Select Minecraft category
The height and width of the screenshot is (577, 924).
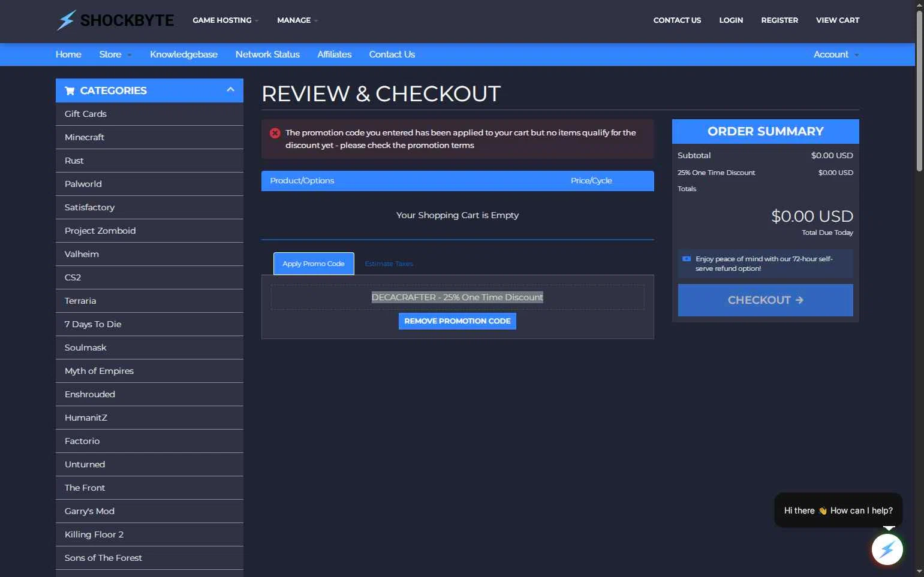click(x=149, y=137)
